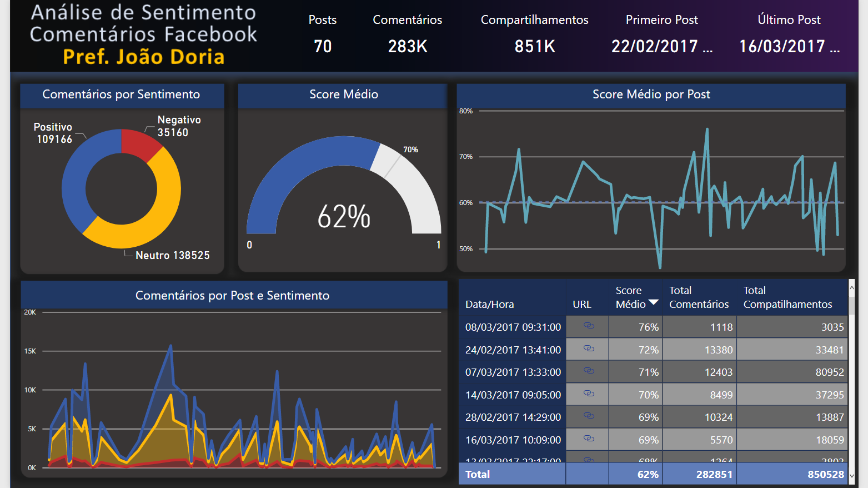Screen dimensions: 868x488
Task: Select the 14/03/2017 09:05:00 date cell
Action: (x=513, y=395)
